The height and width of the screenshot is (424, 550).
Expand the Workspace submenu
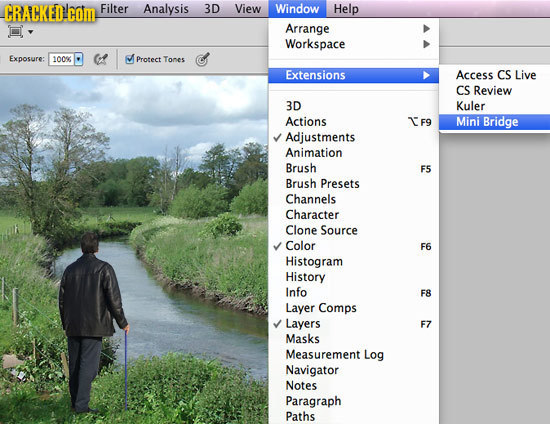pyautogui.click(x=354, y=44)
